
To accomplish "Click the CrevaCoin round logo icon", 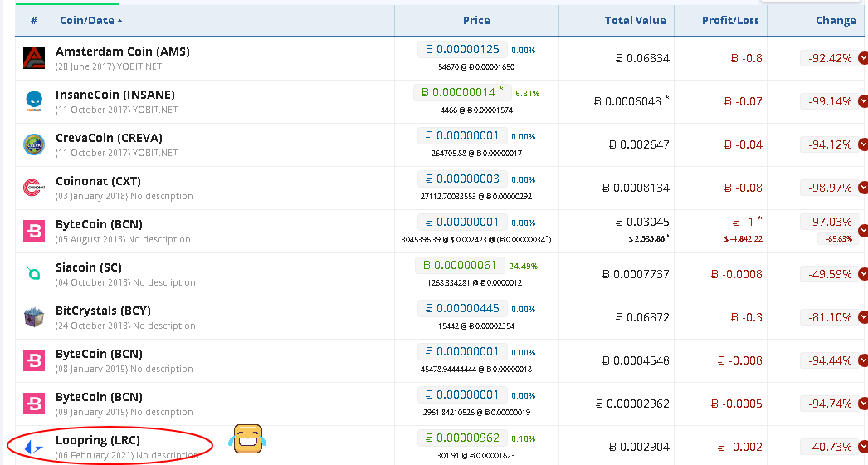I will coord(34,144).
